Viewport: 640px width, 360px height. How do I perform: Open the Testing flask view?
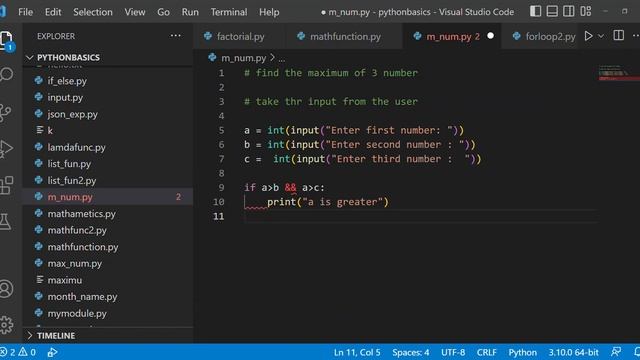coord(5,222)
